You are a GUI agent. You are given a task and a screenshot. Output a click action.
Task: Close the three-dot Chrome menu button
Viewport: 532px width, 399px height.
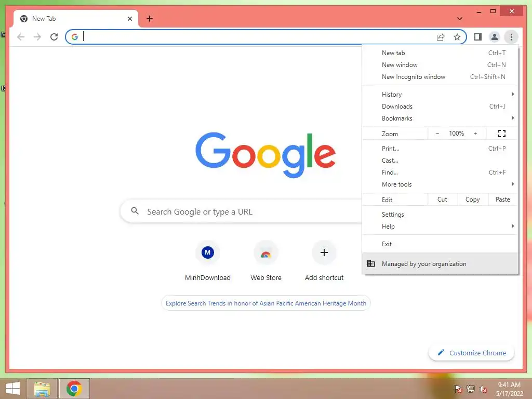click(x=511, y=37)
